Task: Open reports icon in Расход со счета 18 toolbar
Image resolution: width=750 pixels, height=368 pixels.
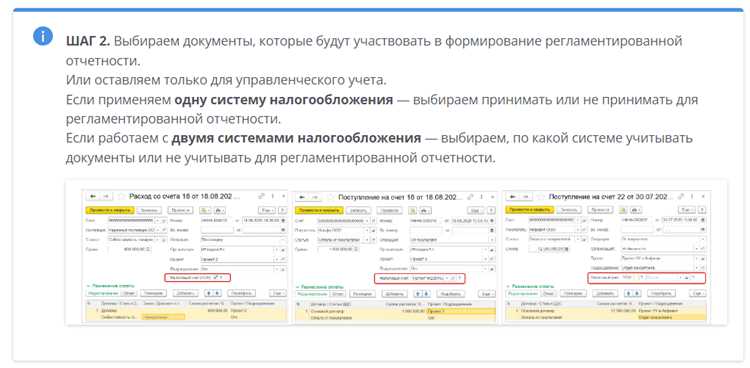Action: click(205, 211)
